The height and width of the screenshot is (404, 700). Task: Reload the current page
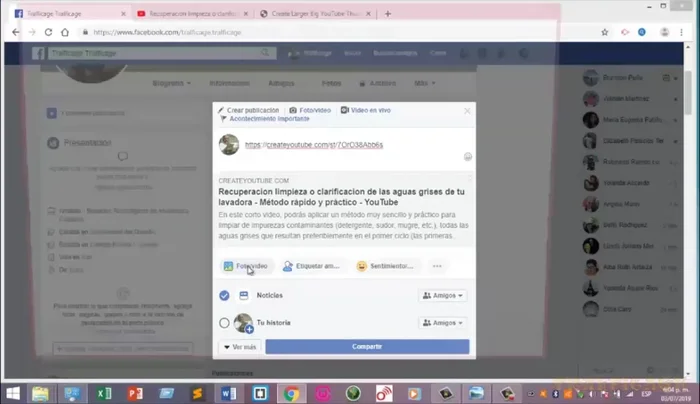click(x=48, y=32)
